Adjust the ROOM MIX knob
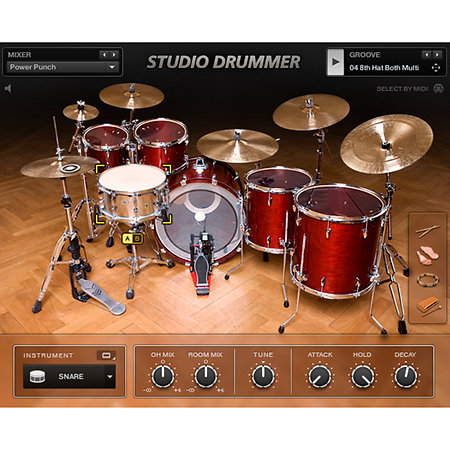The height and width of the screenshot is (450, 450). (206, 376)
